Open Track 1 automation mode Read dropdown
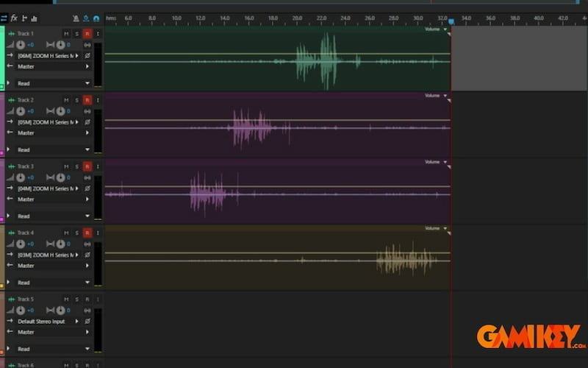Viewport: 588px width, 368px height. point(53,83)
